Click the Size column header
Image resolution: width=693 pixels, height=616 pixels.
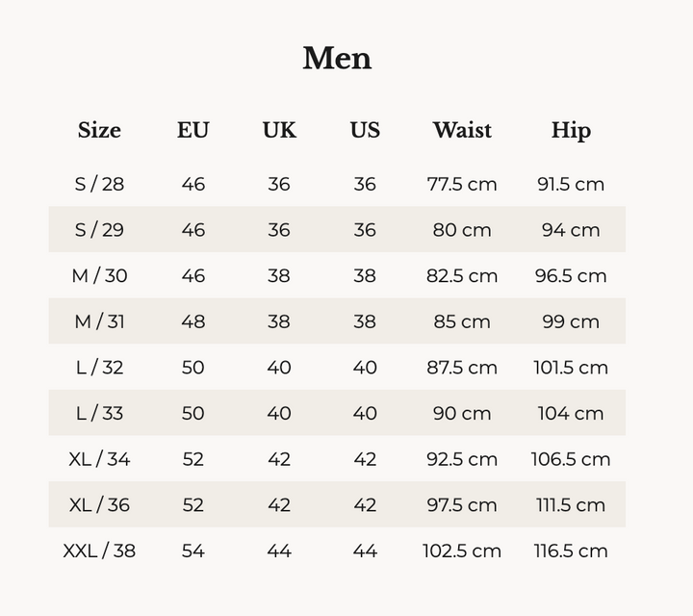[x=99, y=131]
